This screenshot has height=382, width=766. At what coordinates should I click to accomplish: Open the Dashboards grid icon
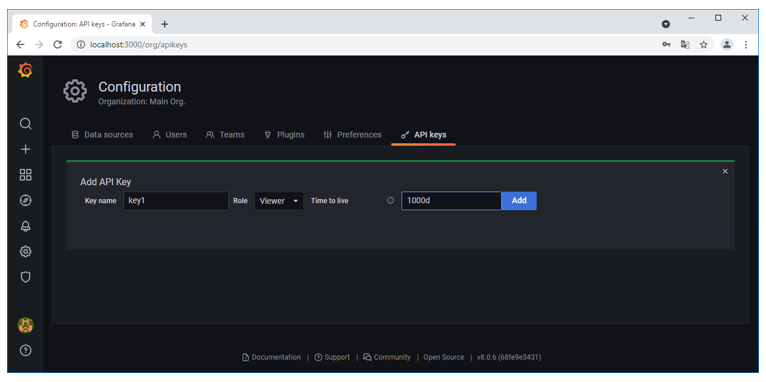(25, 175)
